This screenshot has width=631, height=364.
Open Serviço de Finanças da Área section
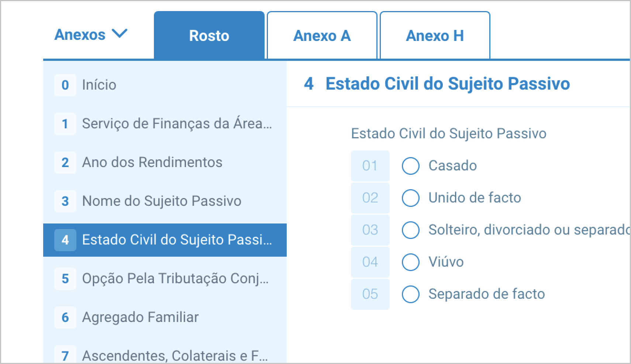click(176, 124)
